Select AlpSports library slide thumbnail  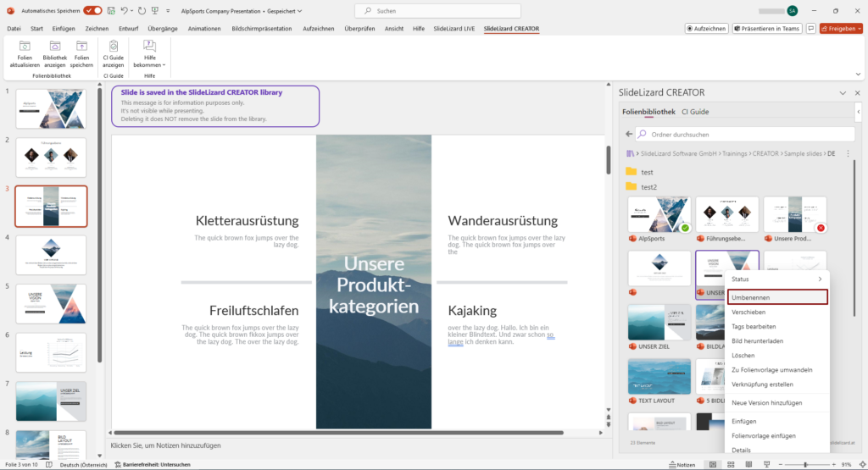659,214
